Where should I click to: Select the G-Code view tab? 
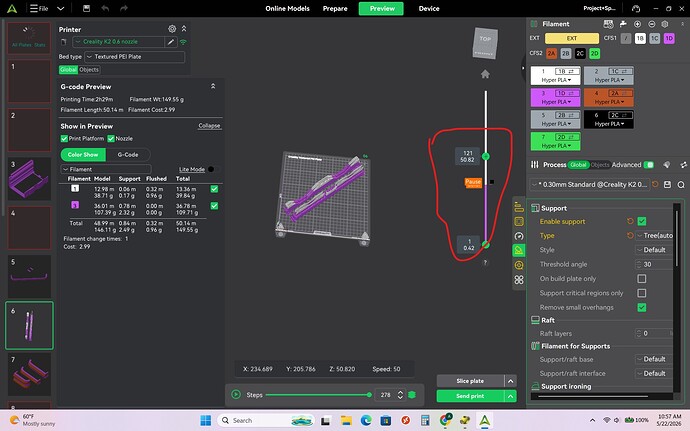pos(128,155)
